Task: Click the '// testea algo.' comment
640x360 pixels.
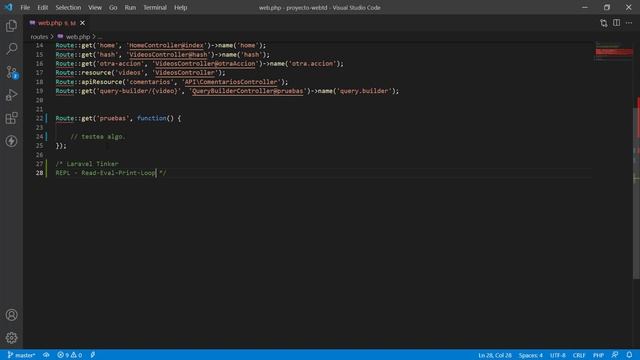Action: pyautogui.click(x=98, y=137)
